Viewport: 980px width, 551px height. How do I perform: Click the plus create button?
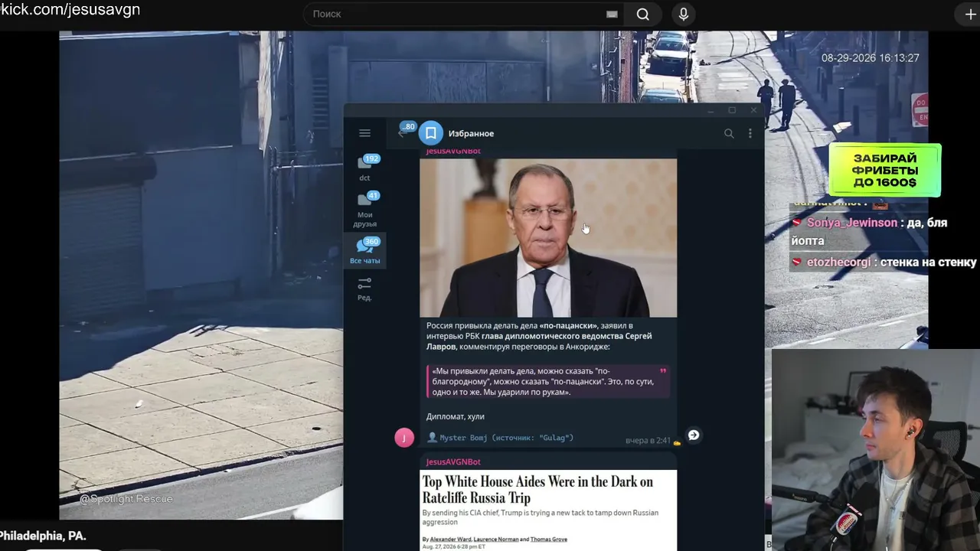(x=970, y=15)
